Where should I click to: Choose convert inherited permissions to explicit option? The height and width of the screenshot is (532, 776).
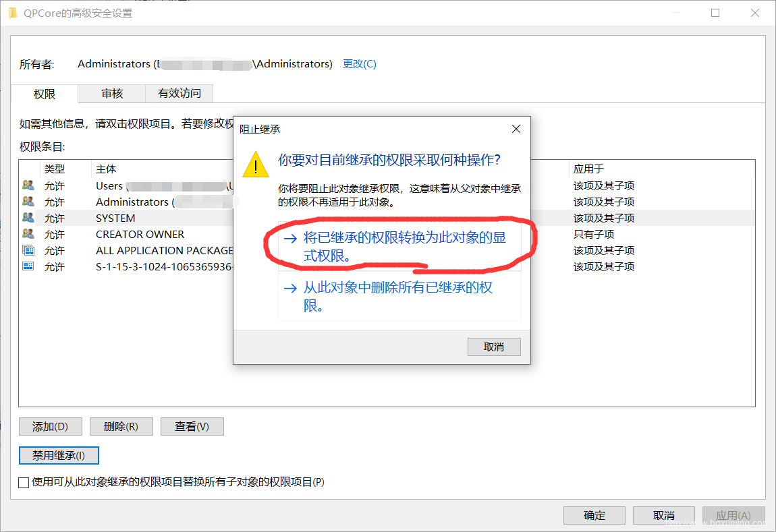click(x=399, y=247)
